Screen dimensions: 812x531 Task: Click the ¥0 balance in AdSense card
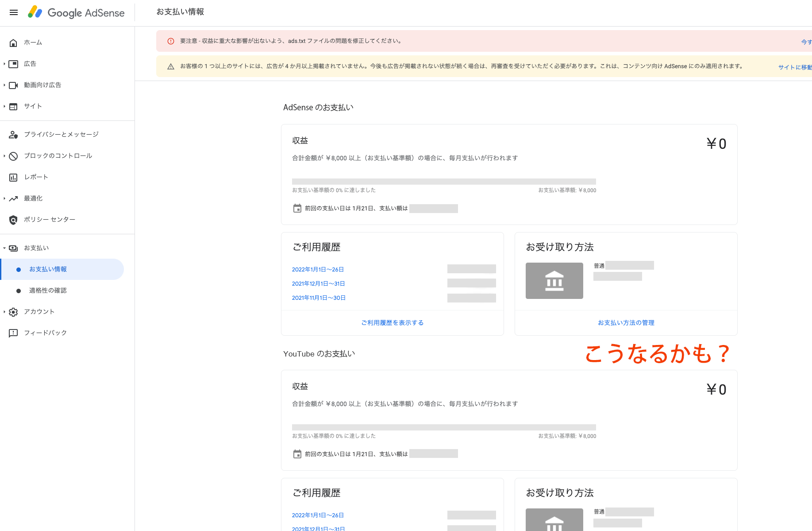(x=716, y=144)
